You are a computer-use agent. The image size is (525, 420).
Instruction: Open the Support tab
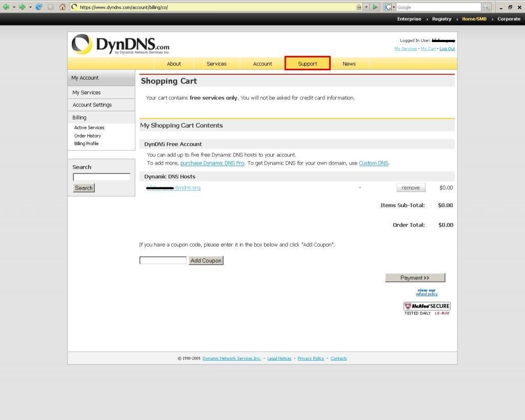308,63
